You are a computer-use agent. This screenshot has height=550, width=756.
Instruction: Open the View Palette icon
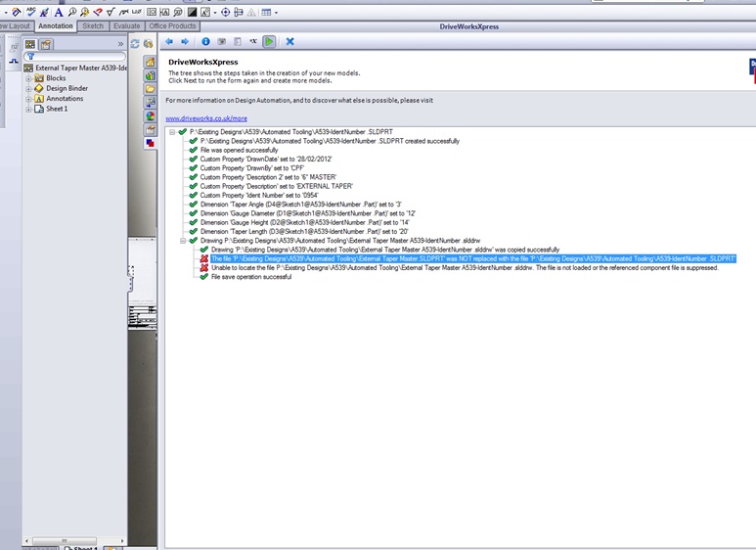(x=151, y=103)
